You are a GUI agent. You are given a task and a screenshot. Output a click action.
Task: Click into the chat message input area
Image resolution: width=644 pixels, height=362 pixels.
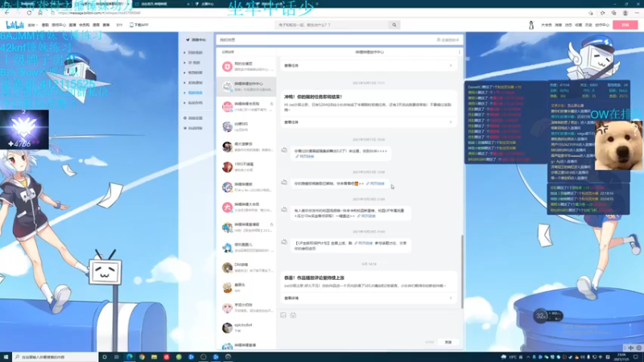point(369,328)
